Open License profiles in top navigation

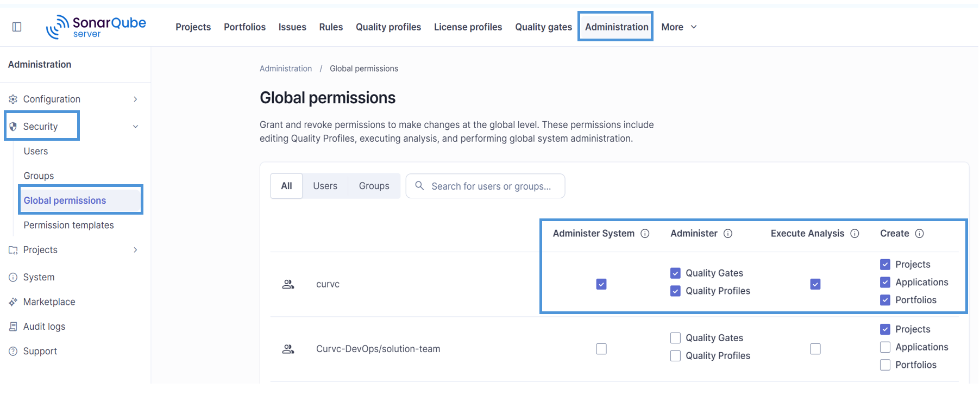pyautogui.click(x=468, y=27)
